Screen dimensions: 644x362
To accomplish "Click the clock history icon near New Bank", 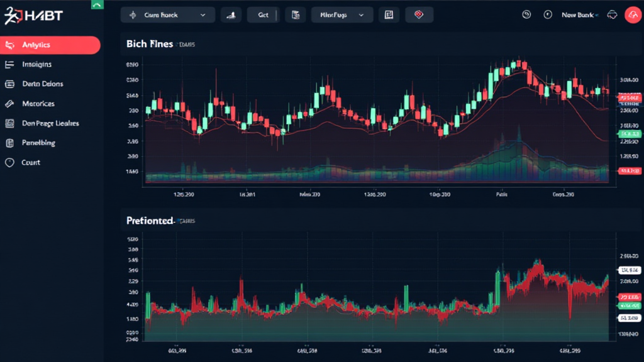I will 527,13.
